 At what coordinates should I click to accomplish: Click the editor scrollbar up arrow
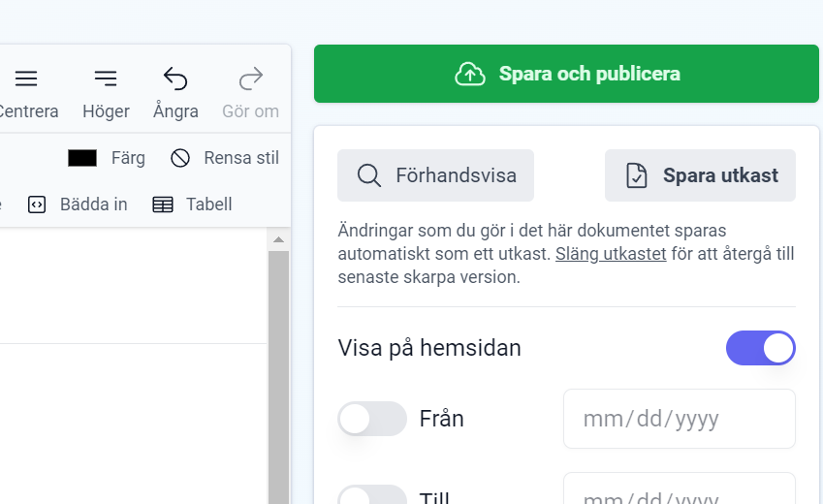pos(278,239)
